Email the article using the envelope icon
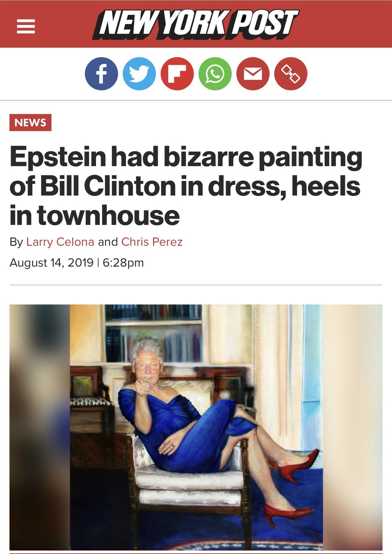Viewport: 392px width, 554px height. (x=253, y=74)
